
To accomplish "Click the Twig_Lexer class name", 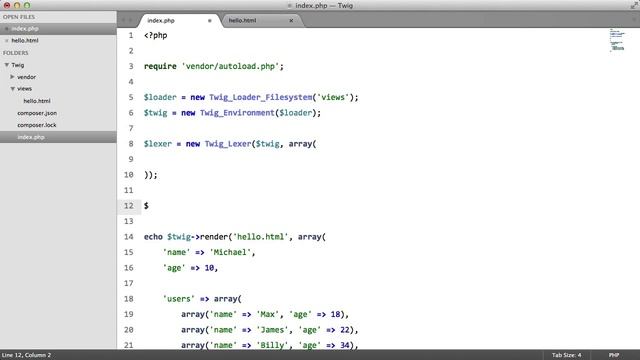I will (228, 144).
